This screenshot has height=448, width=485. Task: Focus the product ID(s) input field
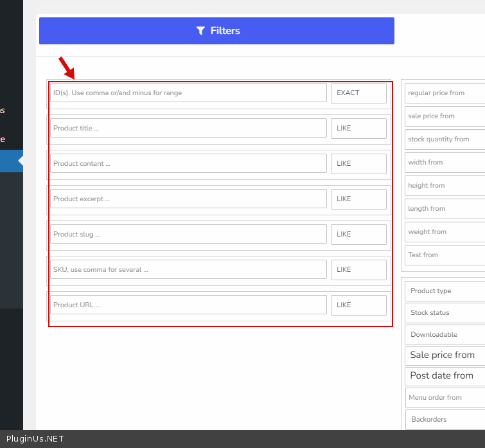point(188,93)
